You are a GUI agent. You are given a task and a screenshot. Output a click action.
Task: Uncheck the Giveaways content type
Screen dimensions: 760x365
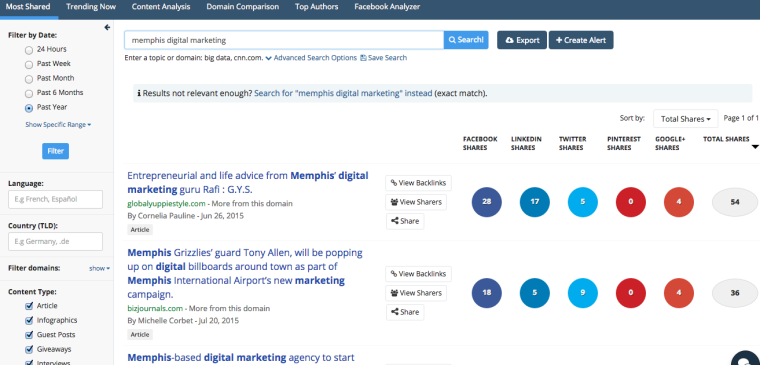(x=29, y=349)
